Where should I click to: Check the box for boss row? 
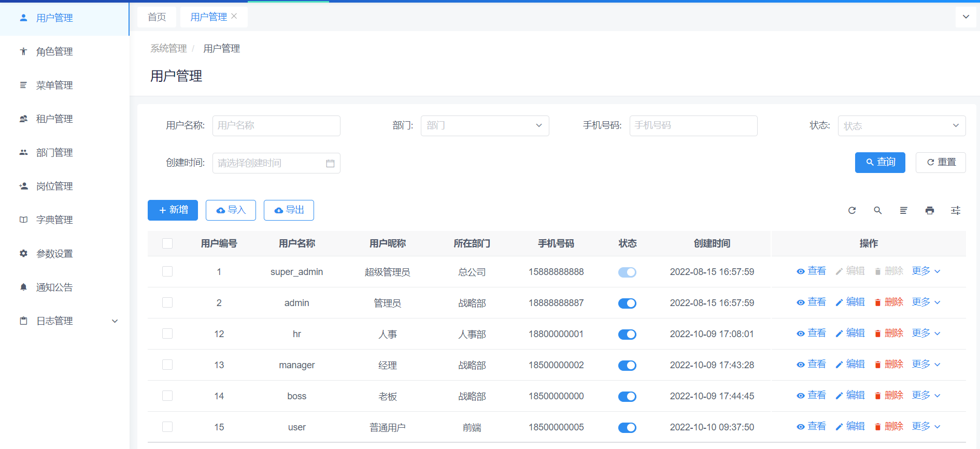pos(167,396)
